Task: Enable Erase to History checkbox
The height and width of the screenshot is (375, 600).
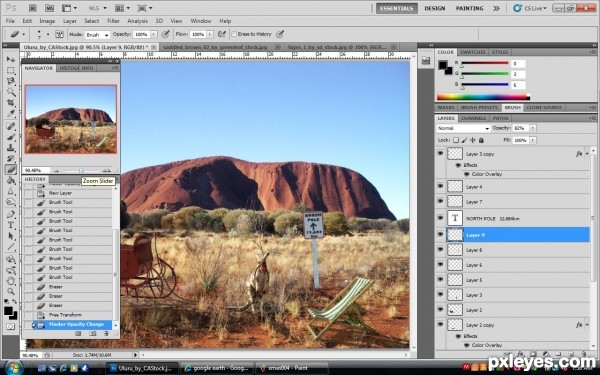Action: tap(234, 34)
